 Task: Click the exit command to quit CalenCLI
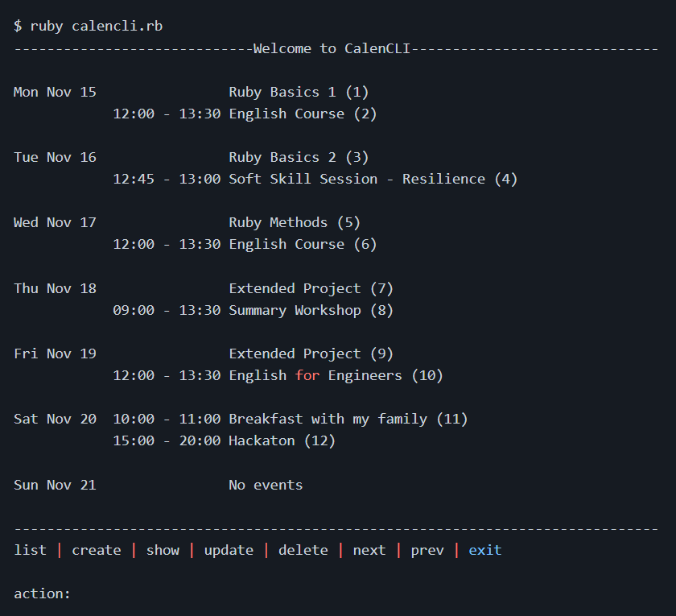pos(484,549)
